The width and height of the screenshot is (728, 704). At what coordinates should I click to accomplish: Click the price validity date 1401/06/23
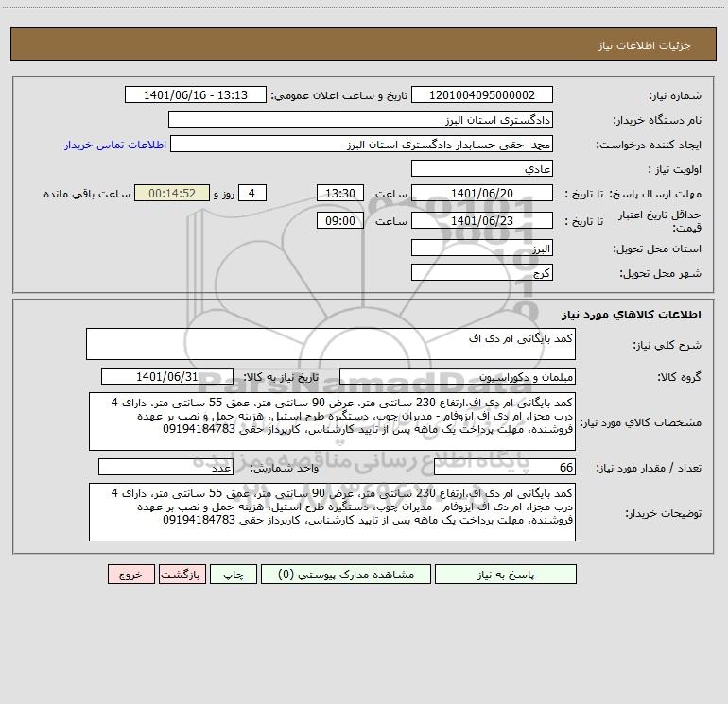(482, 220)
